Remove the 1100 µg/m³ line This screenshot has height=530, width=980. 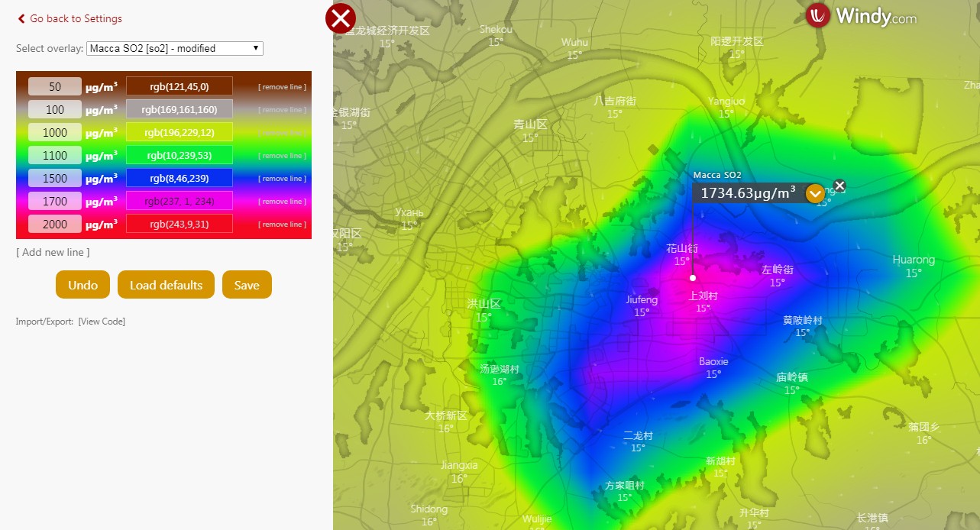[x=282, y=156]
